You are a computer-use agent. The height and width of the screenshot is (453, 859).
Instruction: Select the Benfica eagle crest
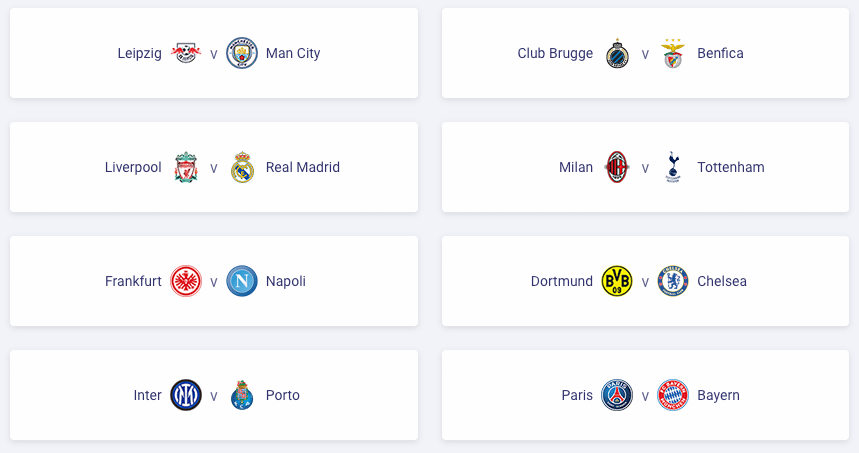click(x=673, y=53)
